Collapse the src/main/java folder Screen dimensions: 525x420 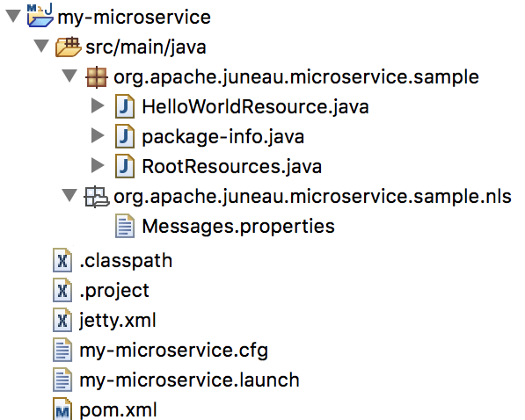coord(41,47)
